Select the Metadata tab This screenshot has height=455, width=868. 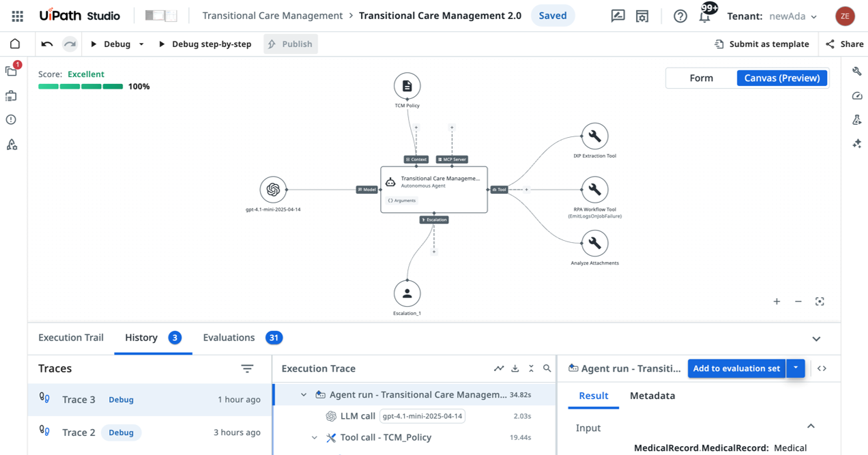click(x=652, y=396)
